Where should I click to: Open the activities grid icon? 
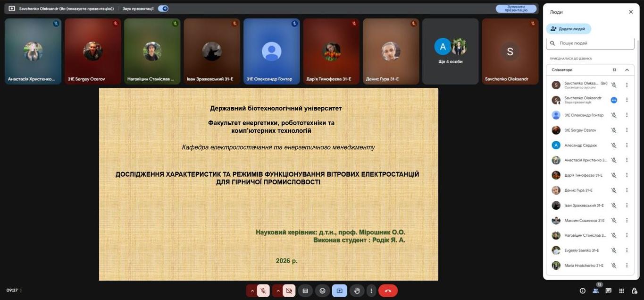[621, 291]
